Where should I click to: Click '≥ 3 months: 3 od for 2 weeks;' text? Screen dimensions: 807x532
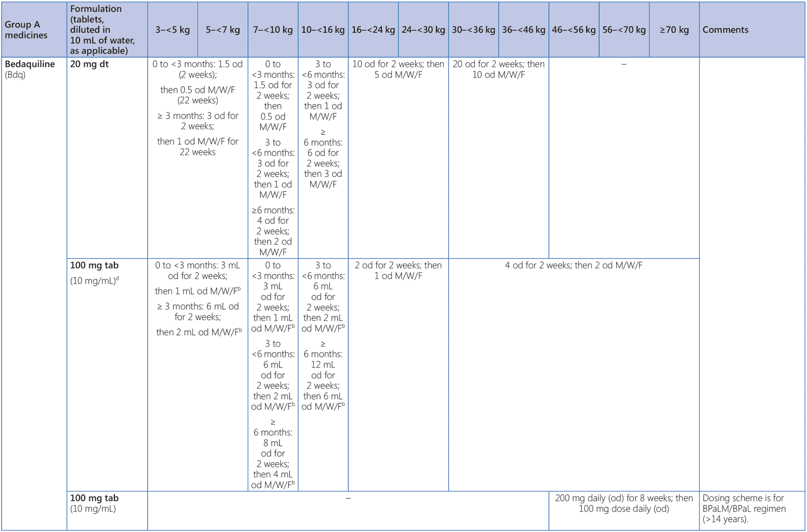point(197,121)
